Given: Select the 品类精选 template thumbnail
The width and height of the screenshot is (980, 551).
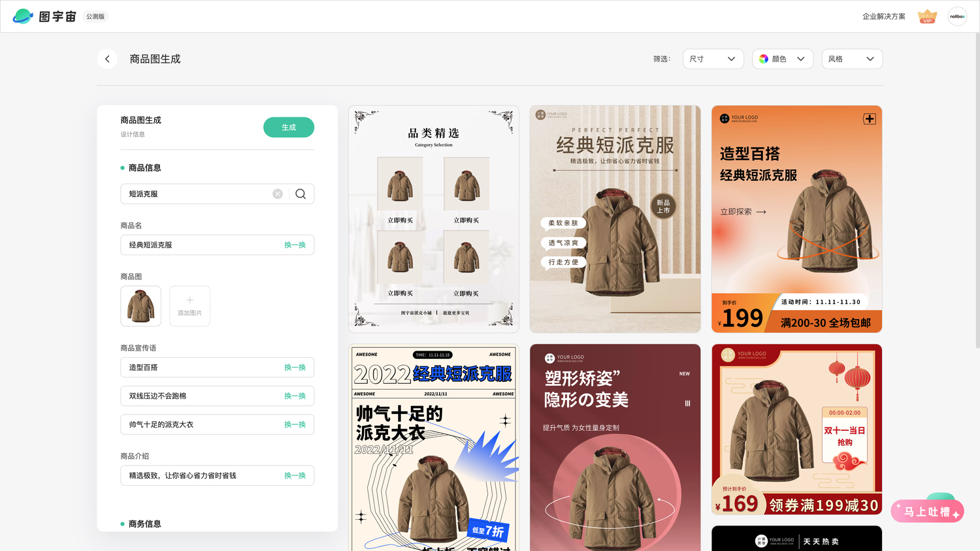Looking at the screenshot, I should [434, 219].
